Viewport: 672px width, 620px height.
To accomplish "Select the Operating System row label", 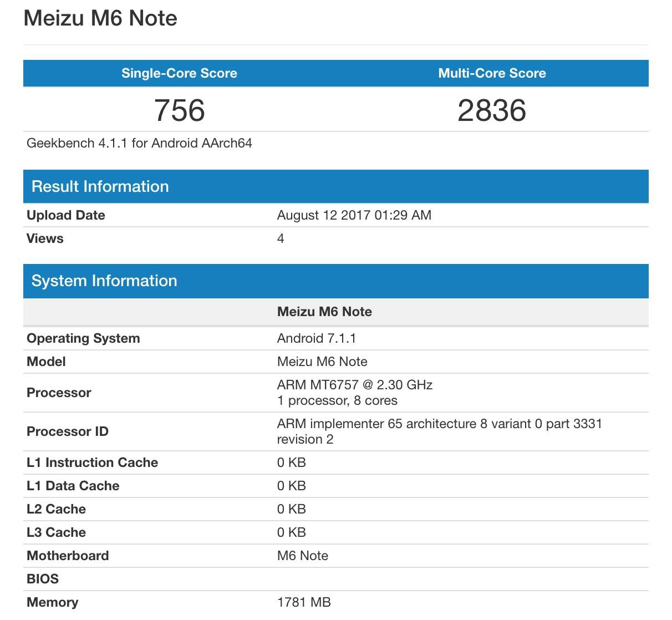I will (x=83, y=338).
